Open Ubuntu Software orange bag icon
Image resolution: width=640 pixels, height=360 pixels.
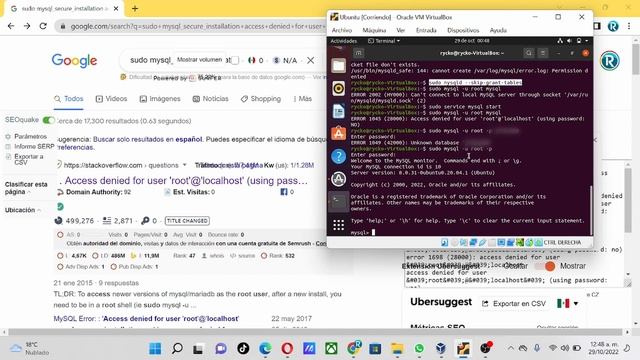point(338,133)
